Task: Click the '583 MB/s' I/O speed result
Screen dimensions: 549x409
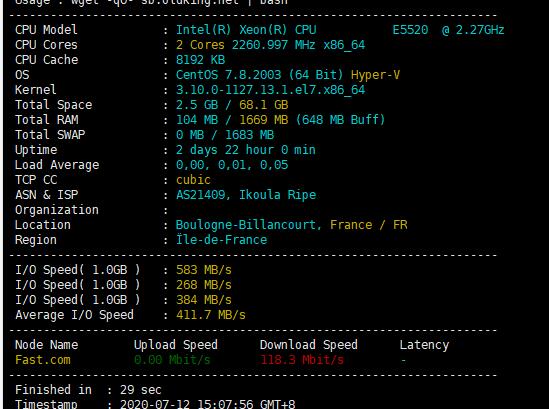Action: (203, 270)
